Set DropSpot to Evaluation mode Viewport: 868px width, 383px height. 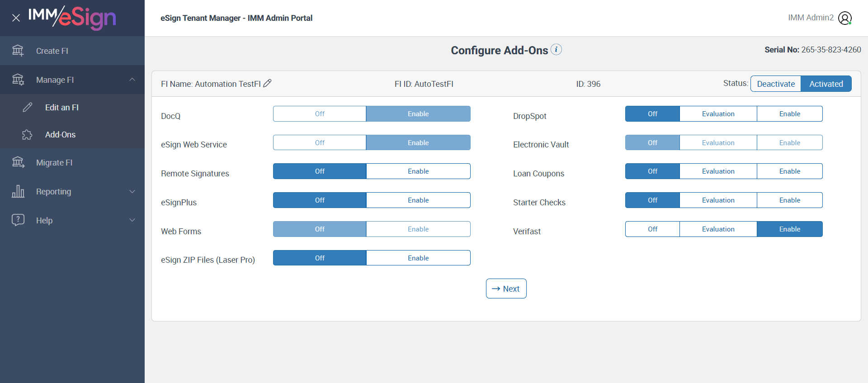pyautogui.click(x=718, y=114)
